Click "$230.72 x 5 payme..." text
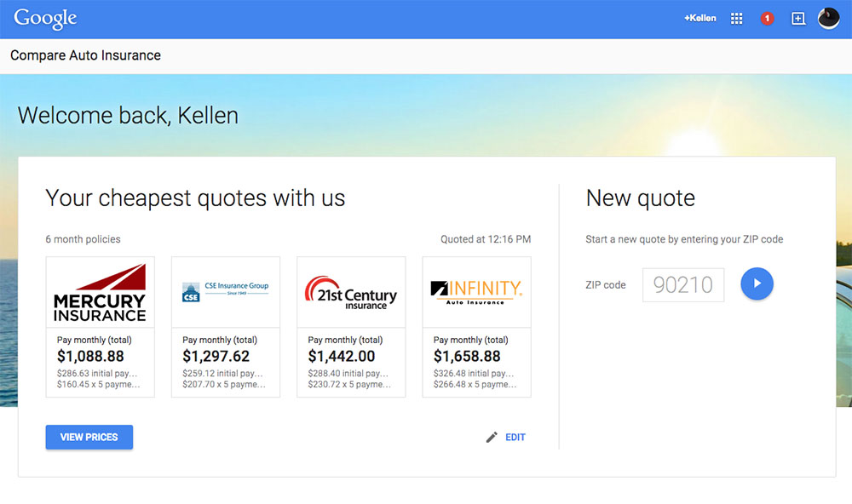The height and width of the screenshot is (504, 852). coord(349,384)
